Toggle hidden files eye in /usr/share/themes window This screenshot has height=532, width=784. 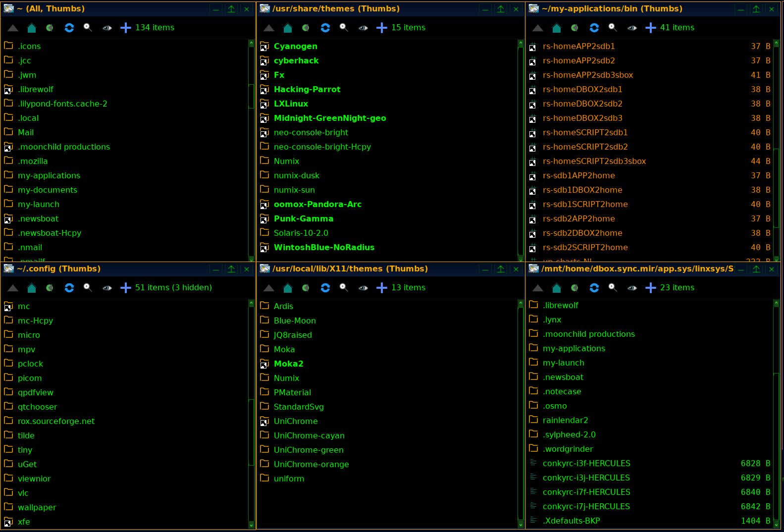pos(363,28)
